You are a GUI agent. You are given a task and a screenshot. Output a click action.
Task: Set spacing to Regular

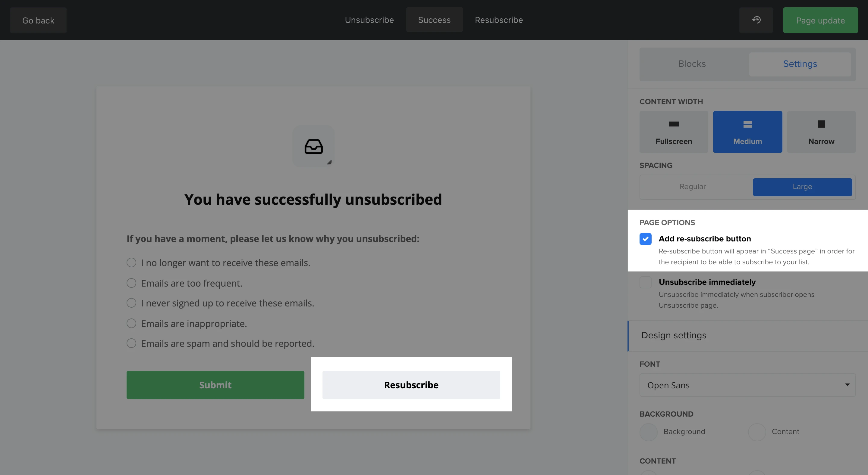(x=693, y=187)
